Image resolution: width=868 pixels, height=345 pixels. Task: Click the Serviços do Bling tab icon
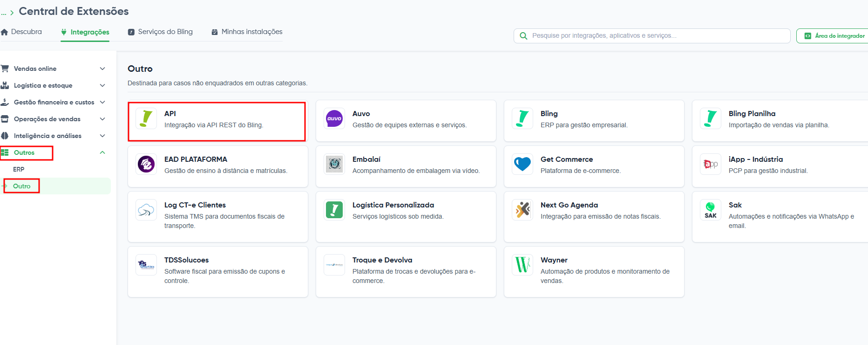(x=131, y=32)
